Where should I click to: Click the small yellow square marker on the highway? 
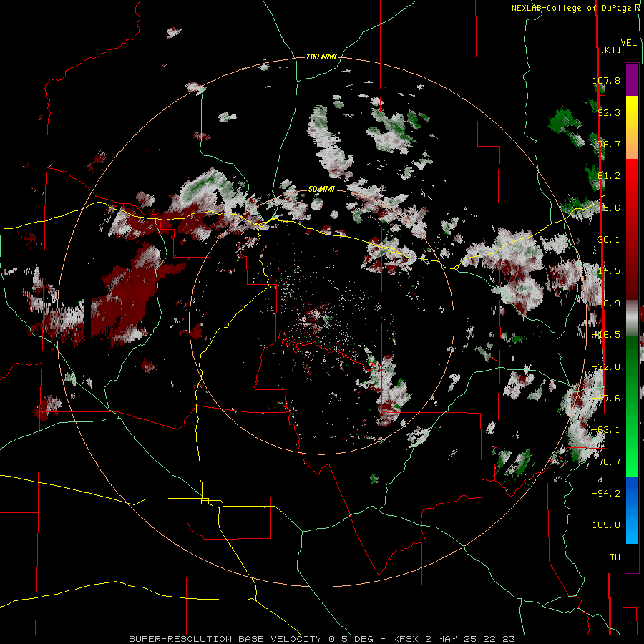205,501
